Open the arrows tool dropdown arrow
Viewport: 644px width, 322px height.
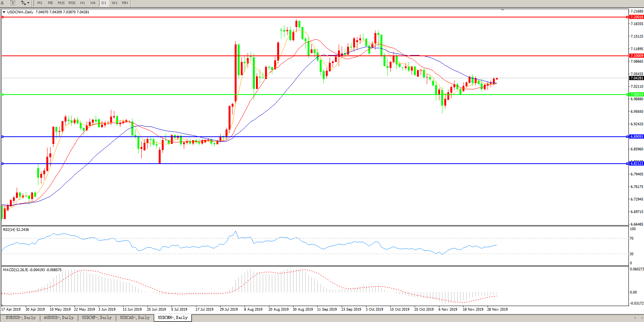28,3
